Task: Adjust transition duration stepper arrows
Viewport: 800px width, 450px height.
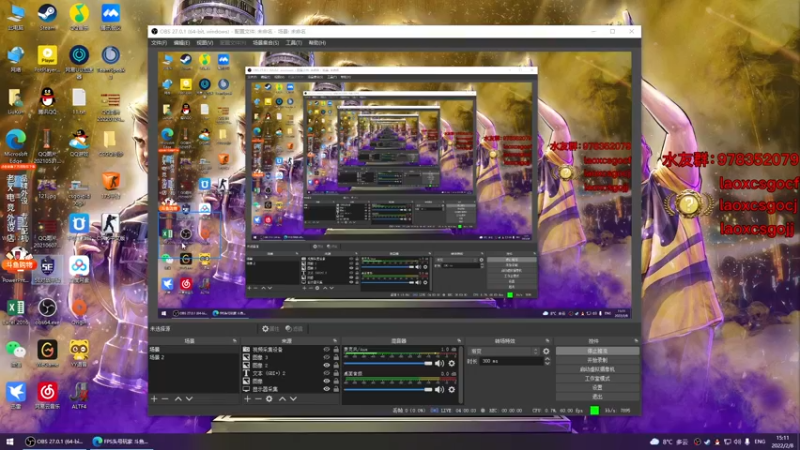Action: click(547, 361)
